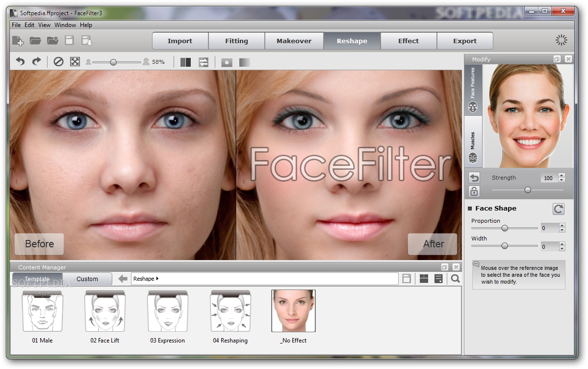Toggle the side-by-side compare view
The image size is (588, 369).
(x=186, y=62)
